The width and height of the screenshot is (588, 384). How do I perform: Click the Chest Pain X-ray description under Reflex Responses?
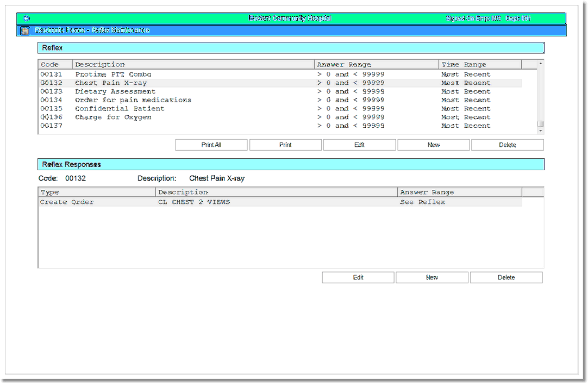[217, 178]
